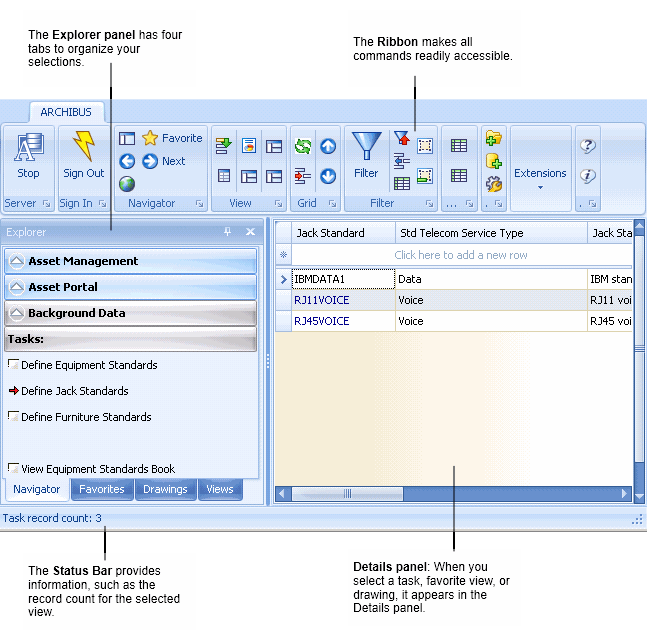647x640 pixels.
Task: Click the globe icon in Navigator group
Action: [127, 183]
